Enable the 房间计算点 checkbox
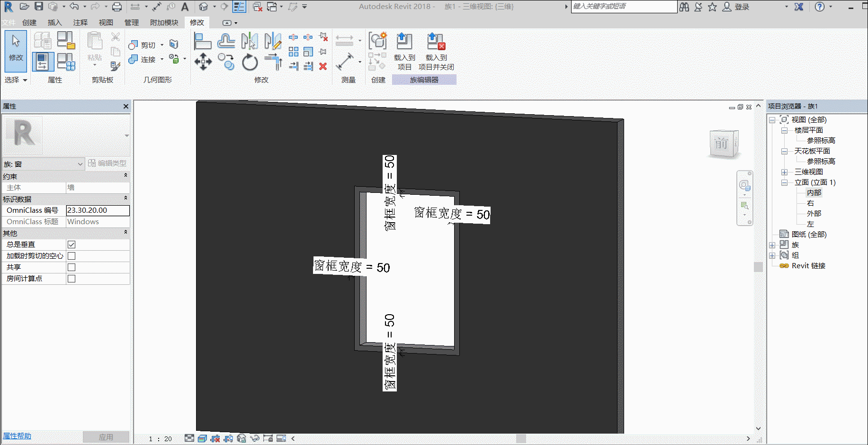This screenshot has height=445, width=868. point(72,279)
